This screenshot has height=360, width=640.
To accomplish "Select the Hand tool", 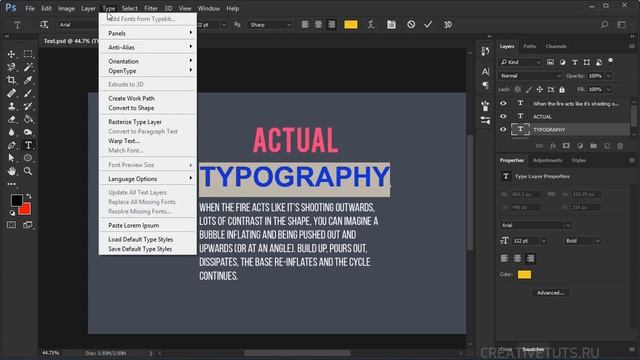I will click(11, 171).
